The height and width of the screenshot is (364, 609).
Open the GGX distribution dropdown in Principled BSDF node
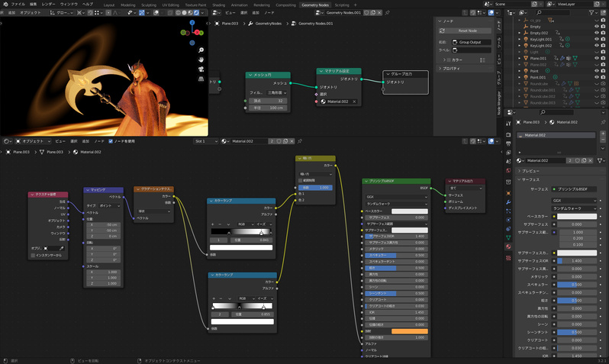[x=395, y=197]
